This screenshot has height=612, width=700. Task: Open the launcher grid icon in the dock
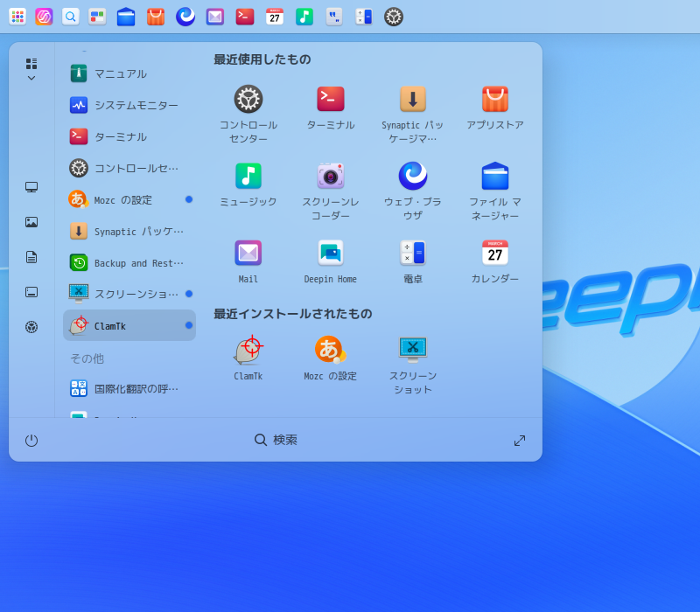tap(17, 17)
